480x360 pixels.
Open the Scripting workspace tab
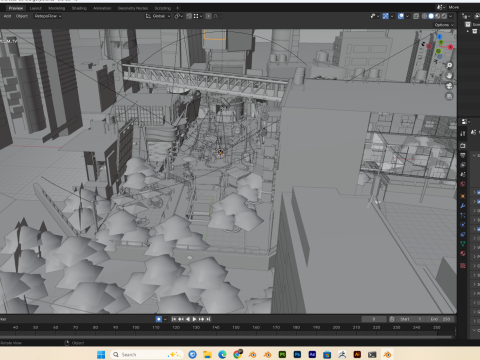pos(163,8)
